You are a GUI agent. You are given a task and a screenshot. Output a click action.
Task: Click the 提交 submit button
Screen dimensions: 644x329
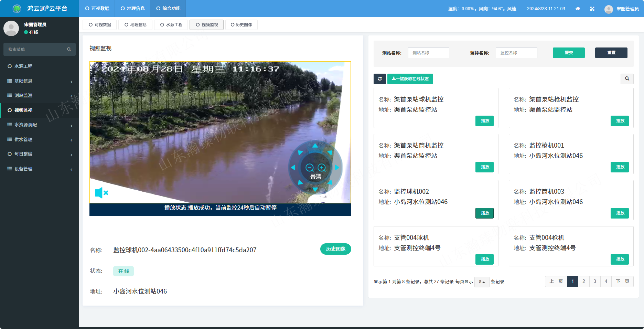(568, 53)
